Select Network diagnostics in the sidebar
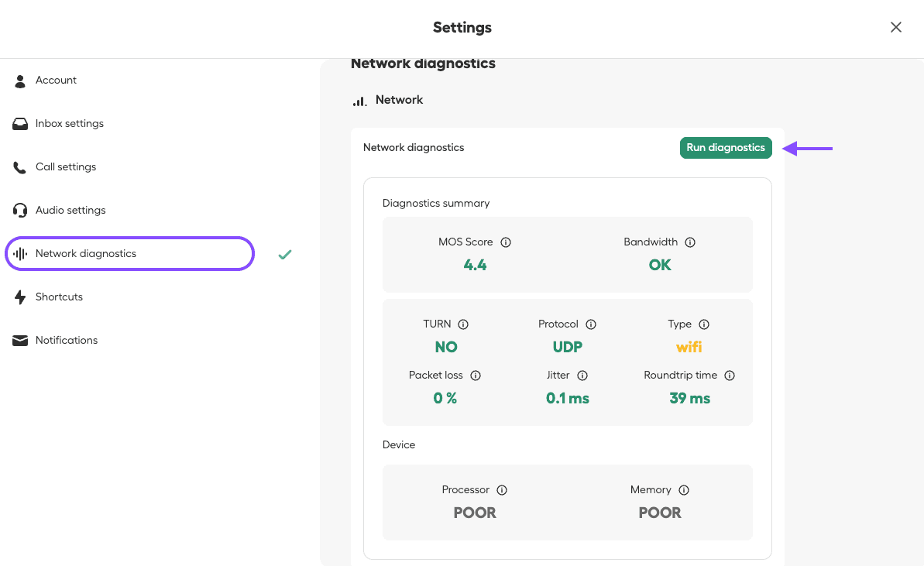The image size is (924, 566). pos(85,254)
